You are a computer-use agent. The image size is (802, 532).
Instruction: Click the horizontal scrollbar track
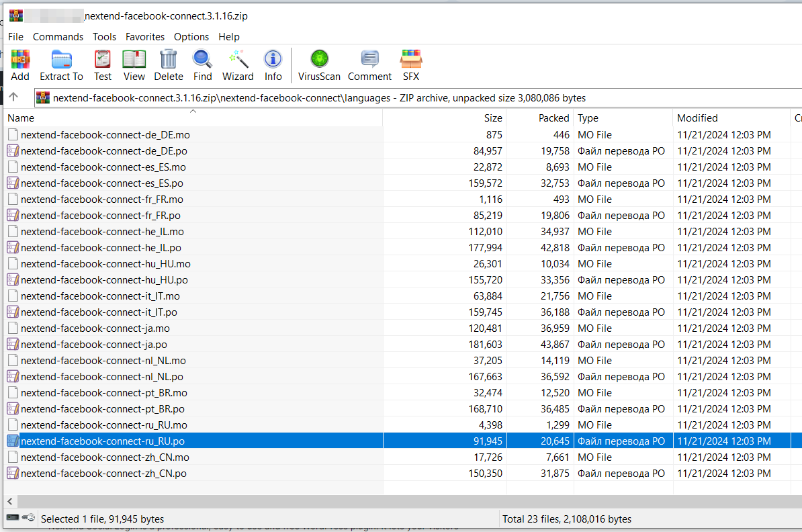click(403, 502)
